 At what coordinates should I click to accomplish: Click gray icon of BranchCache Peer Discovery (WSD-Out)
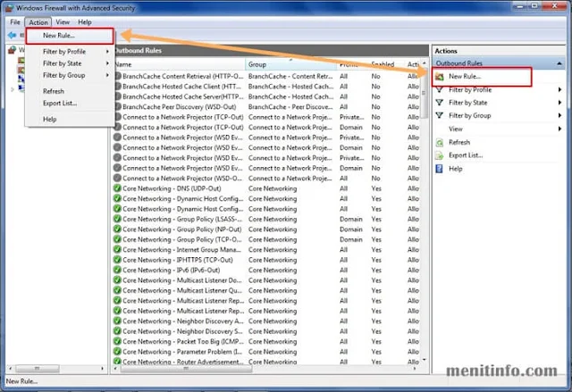pos(118,107)
